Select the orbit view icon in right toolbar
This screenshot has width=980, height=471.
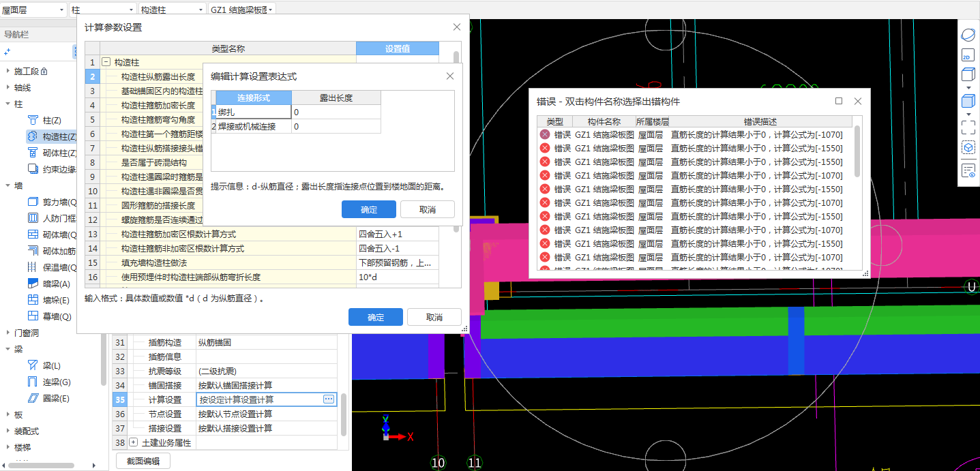point(968,35)
